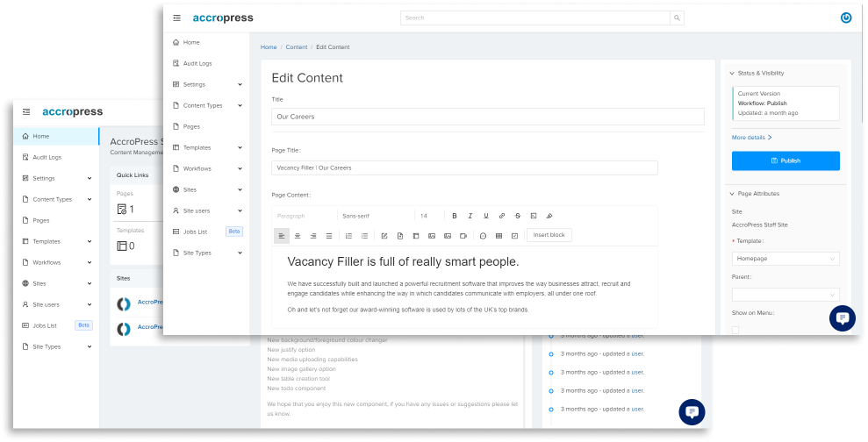Image resolution: width=868 pixels, height=442 pixels.
Task: Click the Title field containing Our Careers
Action: [x=488, y=117]
